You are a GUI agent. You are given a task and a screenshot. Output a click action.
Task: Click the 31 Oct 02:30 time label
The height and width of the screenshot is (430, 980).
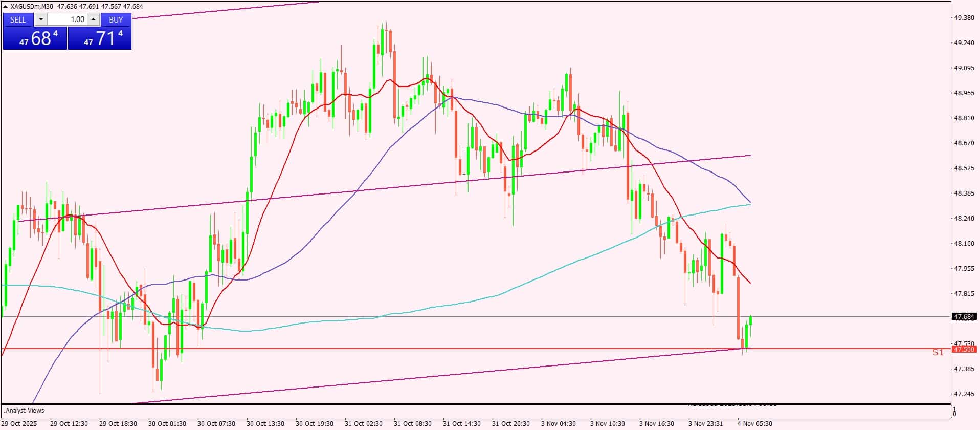(364, 423)
